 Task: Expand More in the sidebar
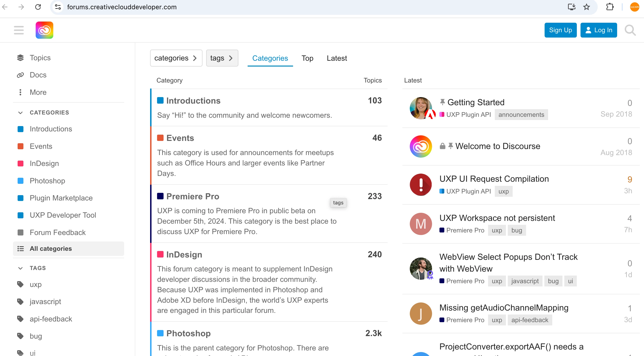[x=38, y=92]
